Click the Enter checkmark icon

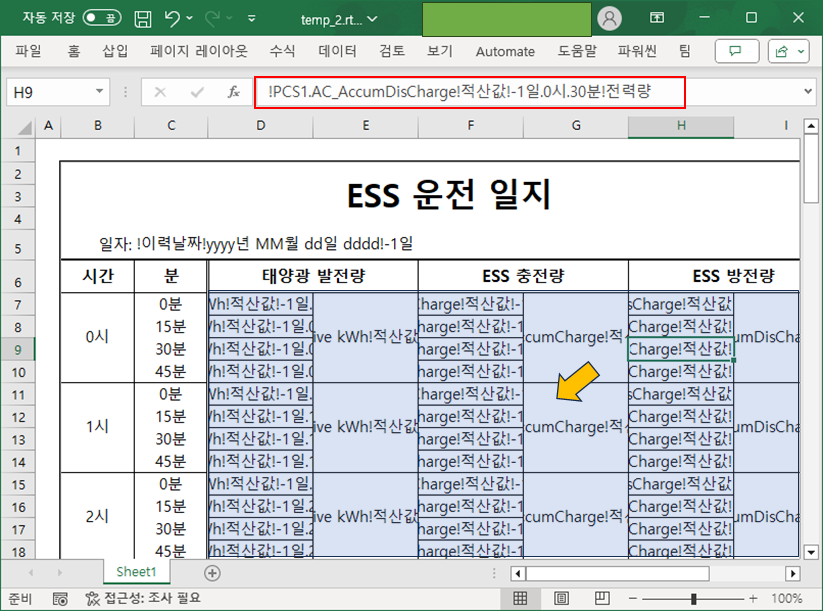click(197, 92)
